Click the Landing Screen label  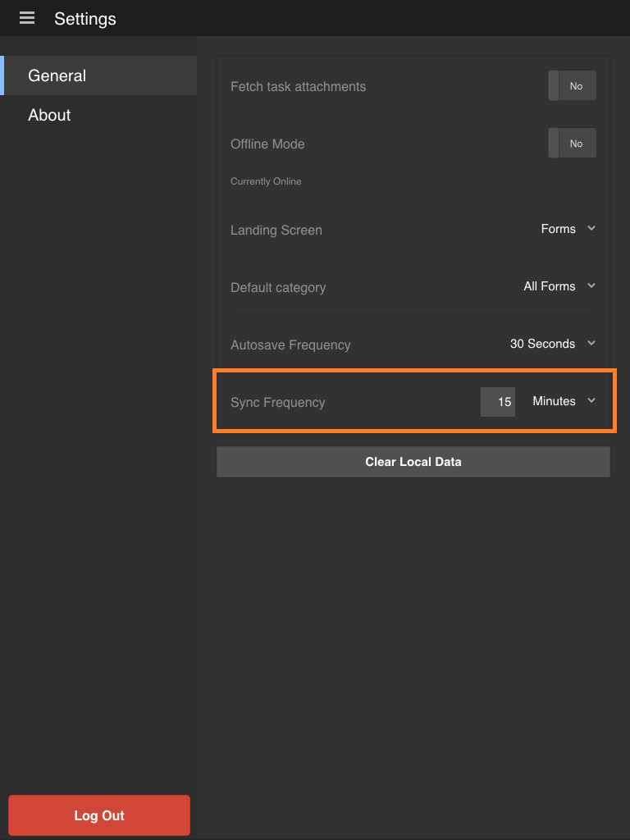tap(276, 231)
